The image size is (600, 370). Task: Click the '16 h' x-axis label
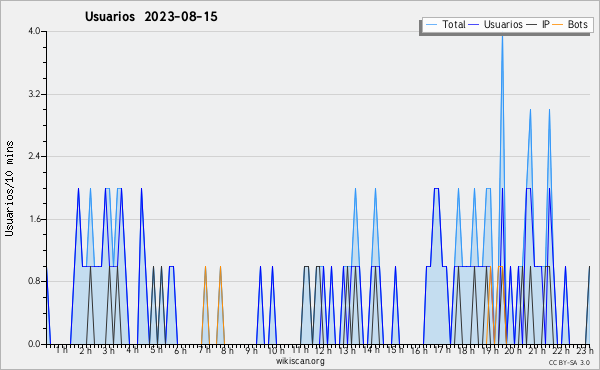419,351
